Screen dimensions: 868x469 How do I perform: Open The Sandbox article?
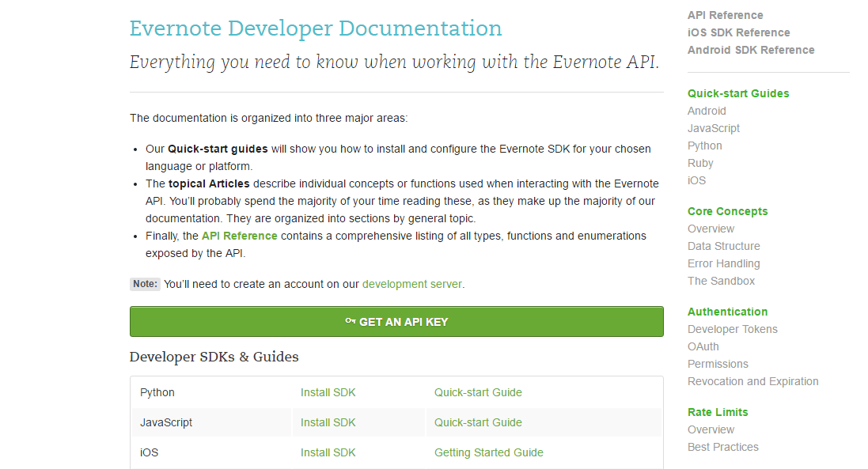721,280
